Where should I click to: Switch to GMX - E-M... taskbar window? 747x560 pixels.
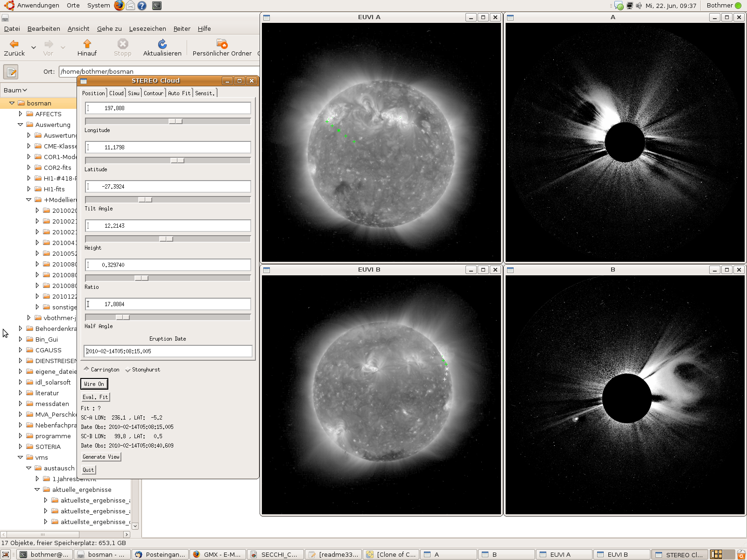pyautogui.click(x=218, y=554)
